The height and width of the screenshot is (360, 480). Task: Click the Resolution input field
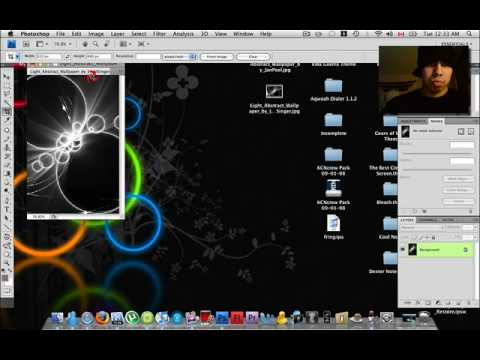pyautogui.click(x=148, y=57)
